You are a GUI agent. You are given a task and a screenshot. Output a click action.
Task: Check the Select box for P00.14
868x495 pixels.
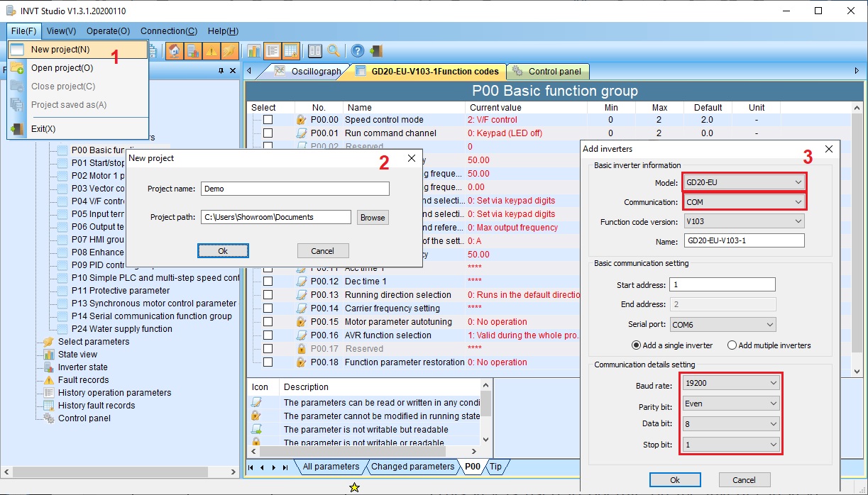click(x=268, y=308)
